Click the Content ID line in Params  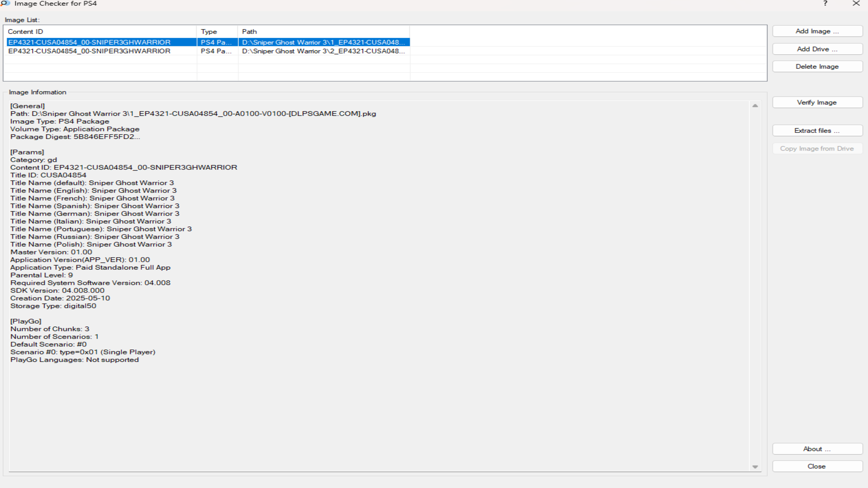tap(123, 168)
